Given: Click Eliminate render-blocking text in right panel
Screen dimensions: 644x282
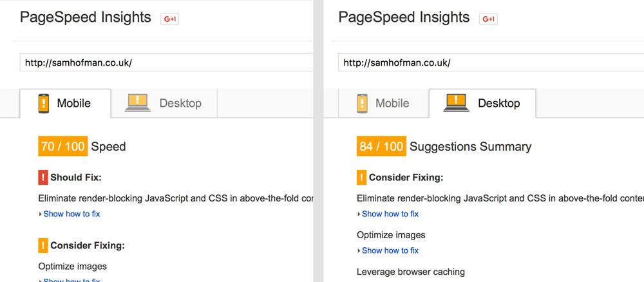Looking at the screenshot, I should click(x=500, y=199).
